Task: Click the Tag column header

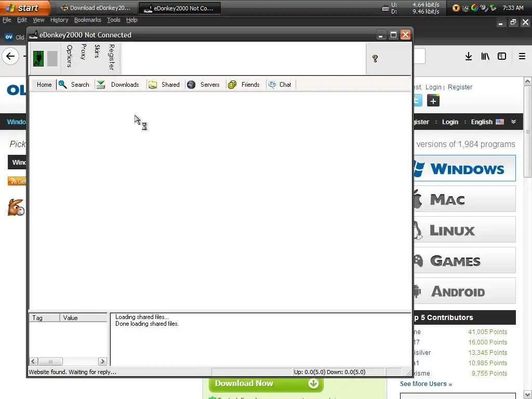Action: click(x=45, y=317)
